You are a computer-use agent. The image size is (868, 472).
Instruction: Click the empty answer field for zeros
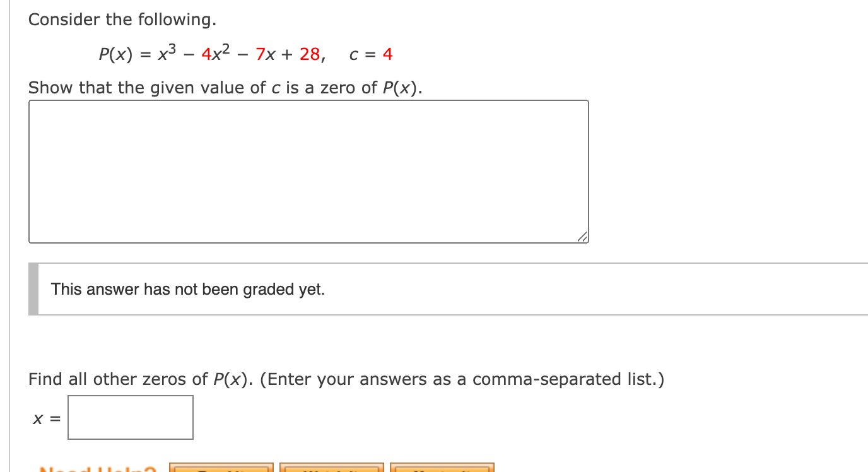point(130,417)
